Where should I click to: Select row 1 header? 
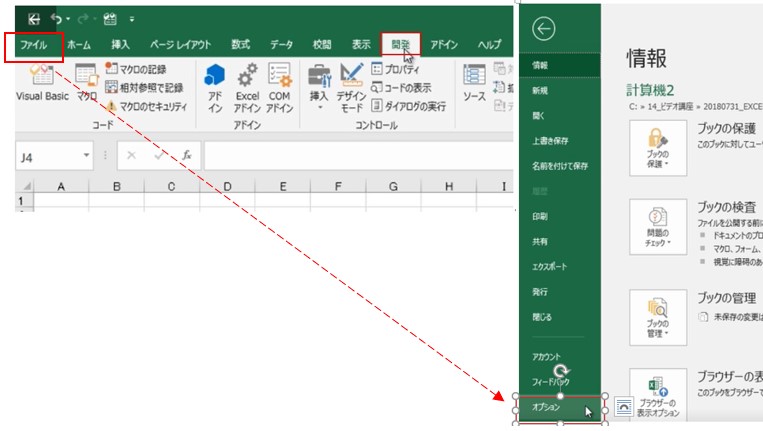(x=21, y=201)
